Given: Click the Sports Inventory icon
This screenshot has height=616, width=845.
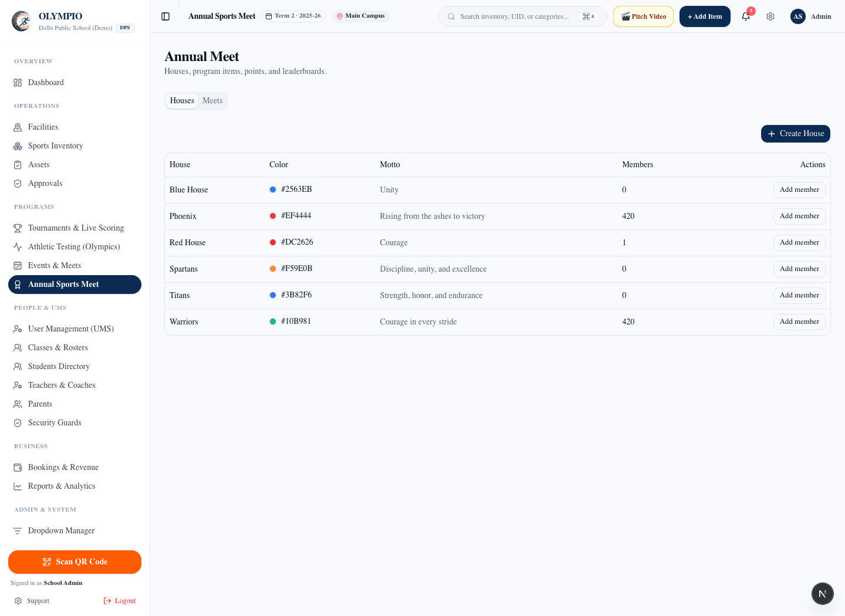Looking at the screenshot, I should coord(18,146).
